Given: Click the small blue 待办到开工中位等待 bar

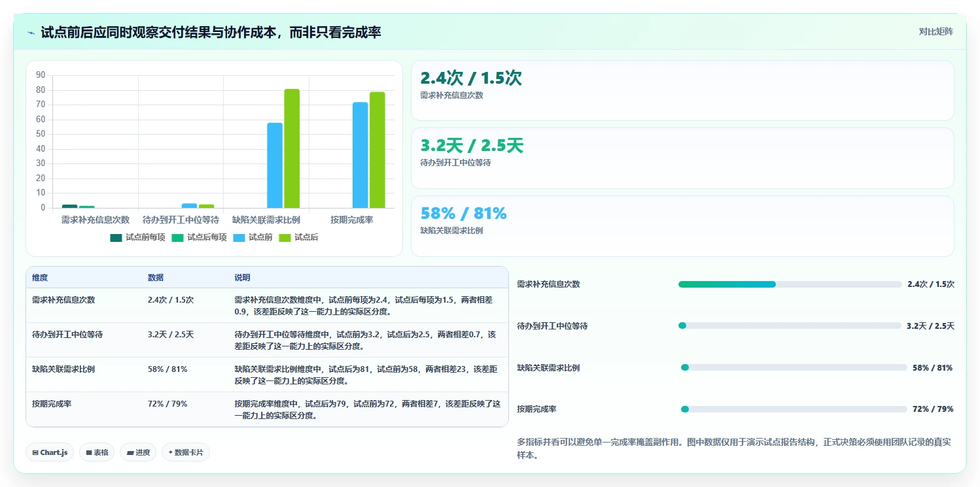Looking at the screenshot, I should point(189,205).
